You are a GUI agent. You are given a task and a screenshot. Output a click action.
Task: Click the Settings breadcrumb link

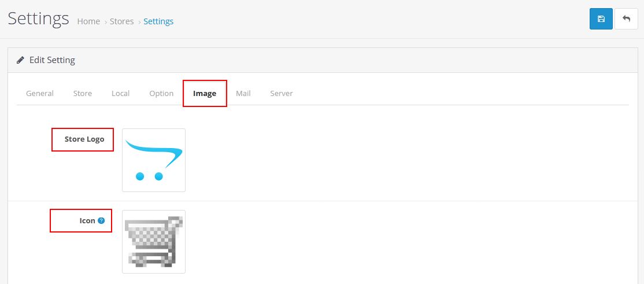pyautogui.click(x=158, y=21)
